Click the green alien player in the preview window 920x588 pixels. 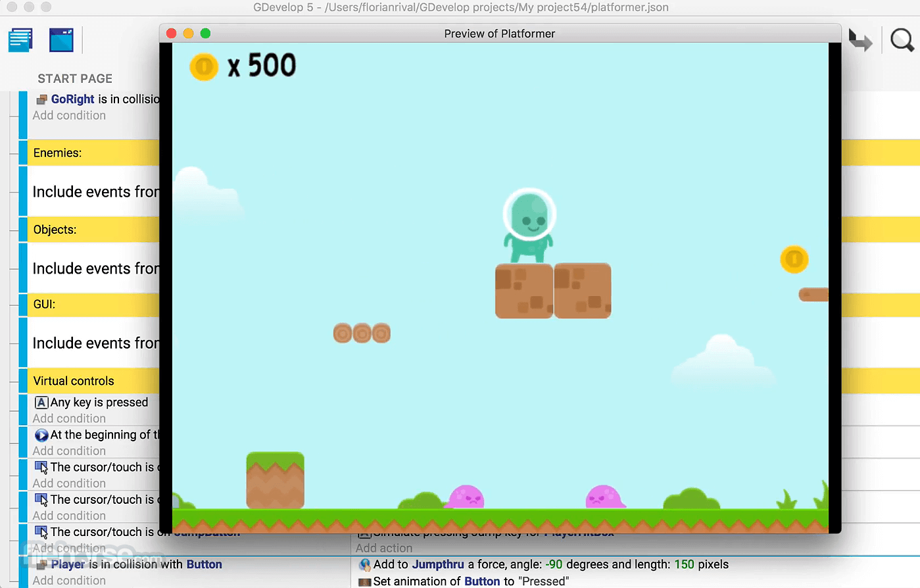click(x=529, y=225)
